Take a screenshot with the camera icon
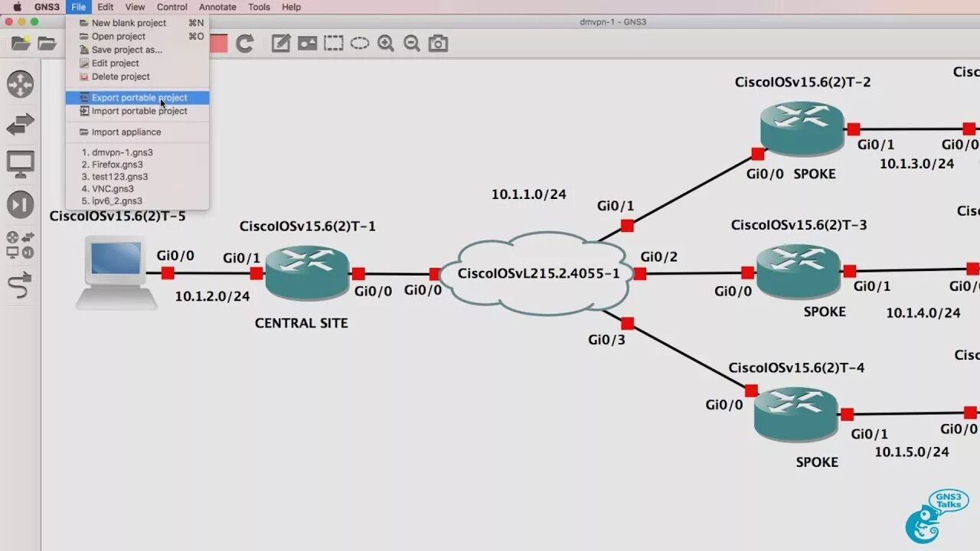The height and width of the screenshot is (551, 980). (x=438, y=44)
